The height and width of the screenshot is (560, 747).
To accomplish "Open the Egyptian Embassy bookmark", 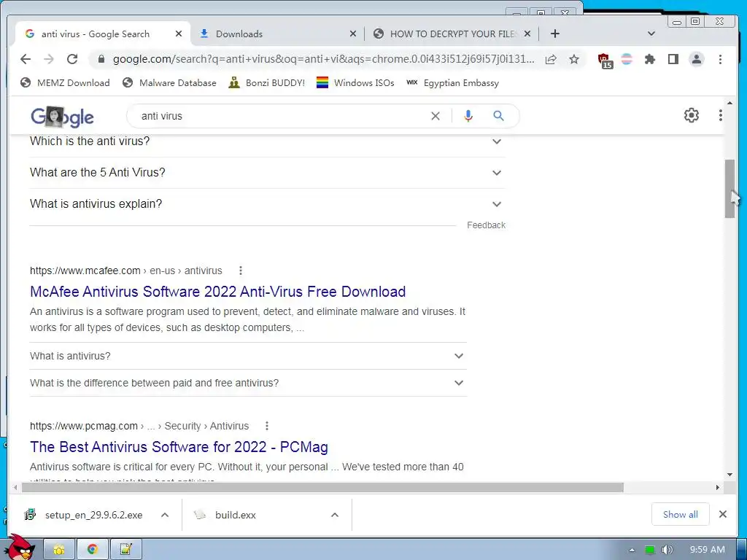I will [x=452, y=83].
